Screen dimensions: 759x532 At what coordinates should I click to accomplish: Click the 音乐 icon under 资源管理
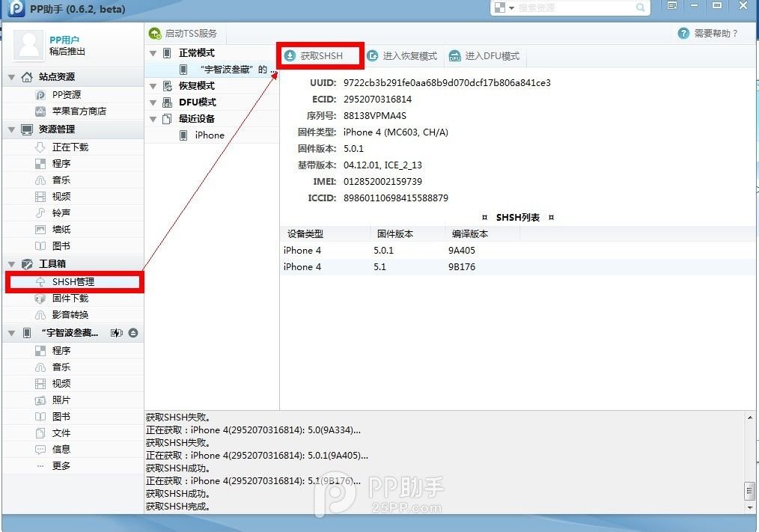point(40,180)
